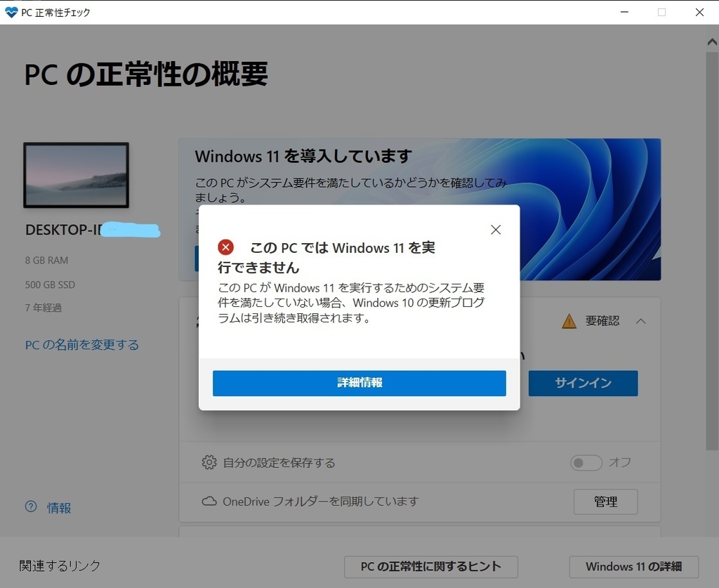Screen dimensions: 719x588
Task: Click the オフ label beside toggle
Action: click(x=619, y=462)
